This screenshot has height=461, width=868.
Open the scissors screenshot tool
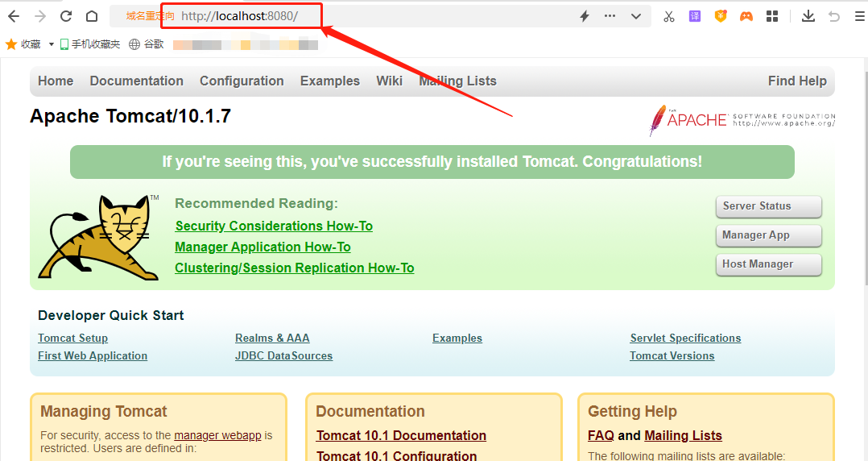[668, 16]
